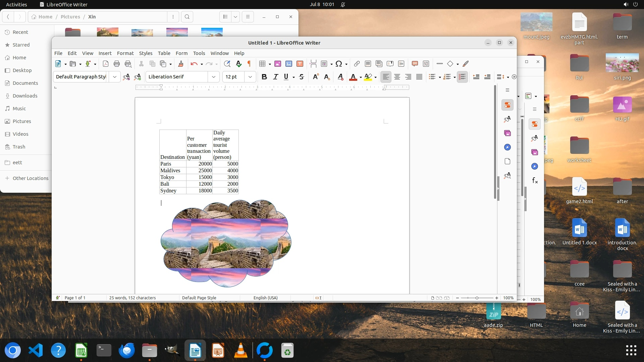
Task: Open the Table menu
Action: (164, 53)
